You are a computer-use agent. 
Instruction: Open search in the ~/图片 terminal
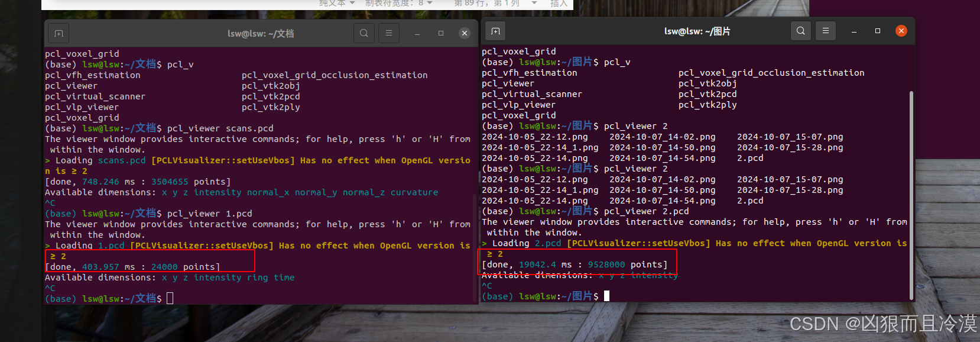801,31
